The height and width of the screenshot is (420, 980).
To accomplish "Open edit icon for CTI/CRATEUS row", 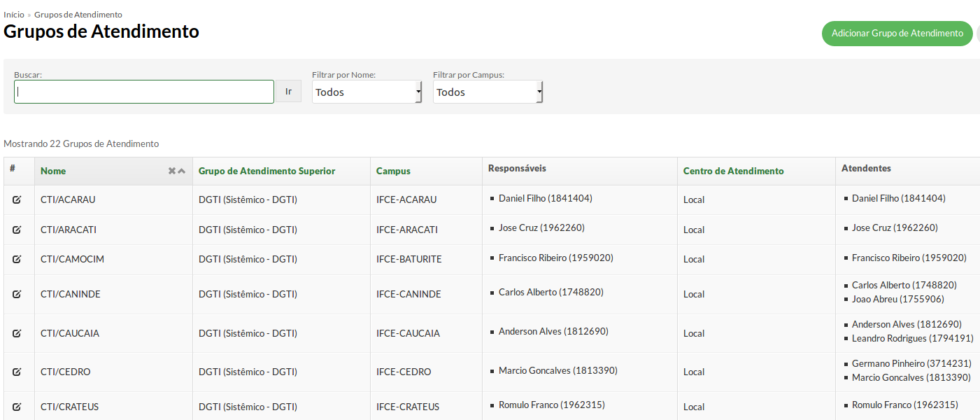I will (17, 407).
